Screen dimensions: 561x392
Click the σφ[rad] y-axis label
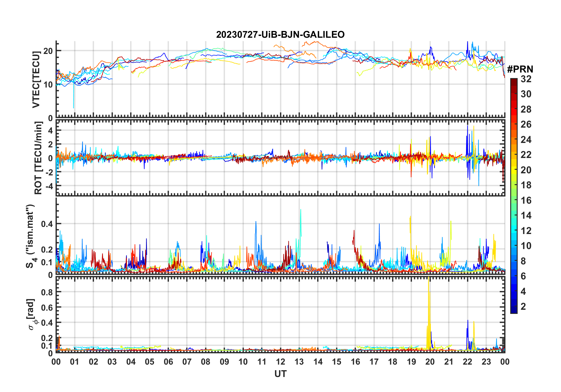31,314
